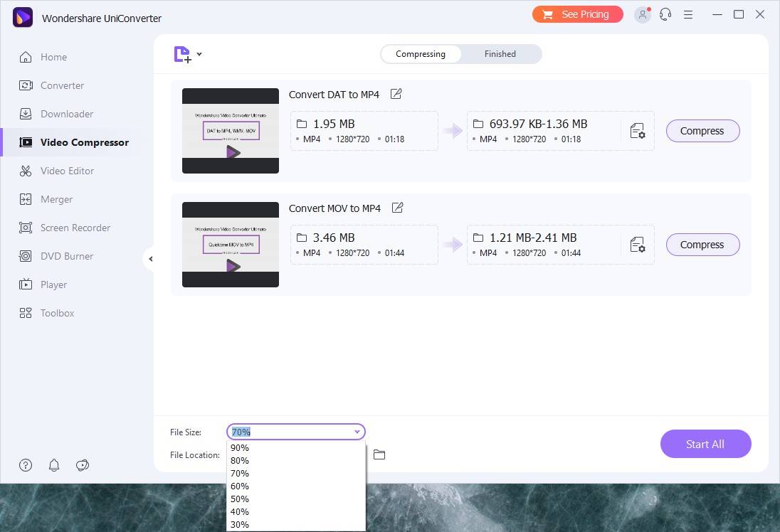Open the Merger section
780x532 pixels.
pos(46,199)
